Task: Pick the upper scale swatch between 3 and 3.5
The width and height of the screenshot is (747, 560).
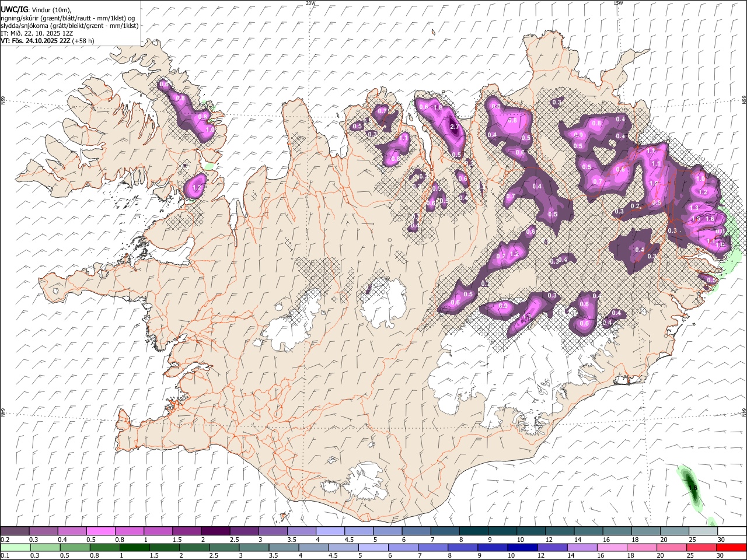Action: [273, 531]
